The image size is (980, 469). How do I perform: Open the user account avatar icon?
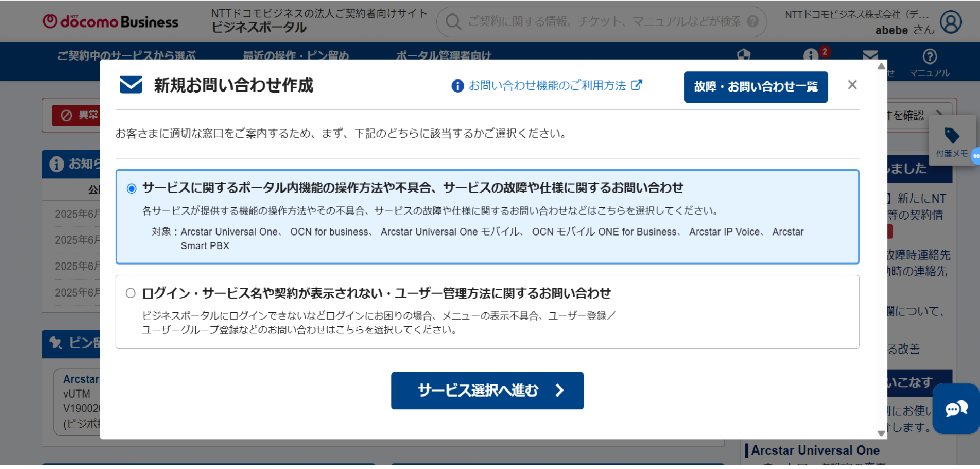[x=950, y=22]
